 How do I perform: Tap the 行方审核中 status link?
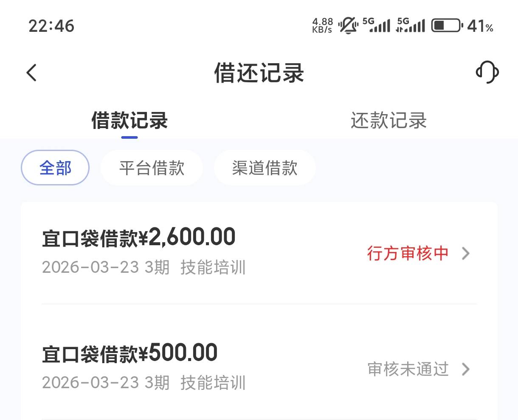point(408,254)
